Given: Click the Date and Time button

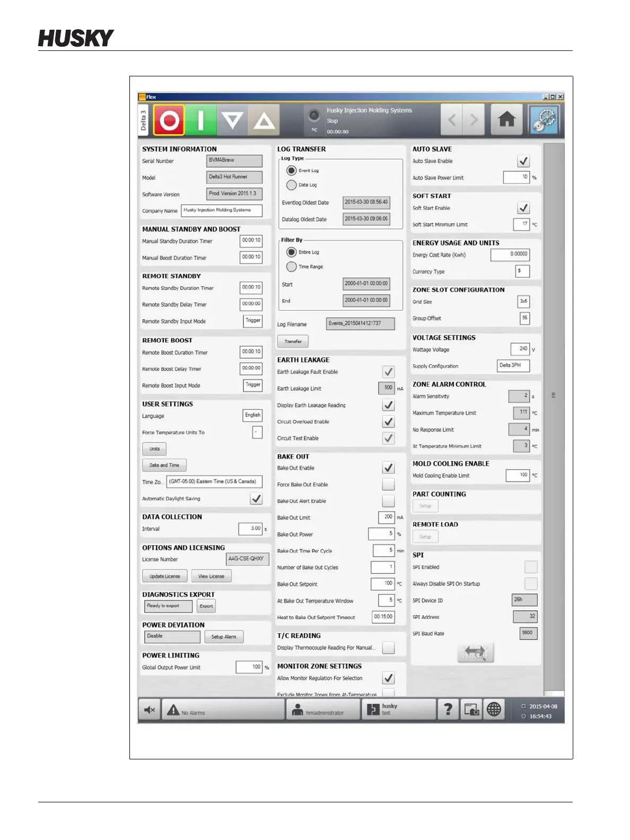Looking at the screenshot, I should [x=164, y=465].
